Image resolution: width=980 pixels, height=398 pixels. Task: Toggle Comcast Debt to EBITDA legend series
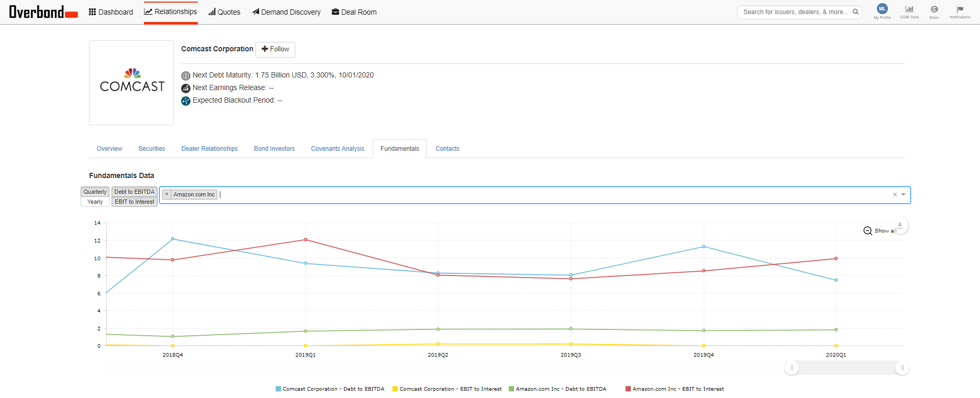pos(330,389)
